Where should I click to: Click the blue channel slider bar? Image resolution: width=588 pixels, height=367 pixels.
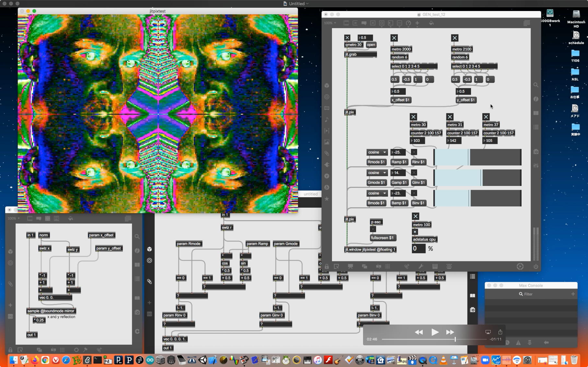pos(477,198)
